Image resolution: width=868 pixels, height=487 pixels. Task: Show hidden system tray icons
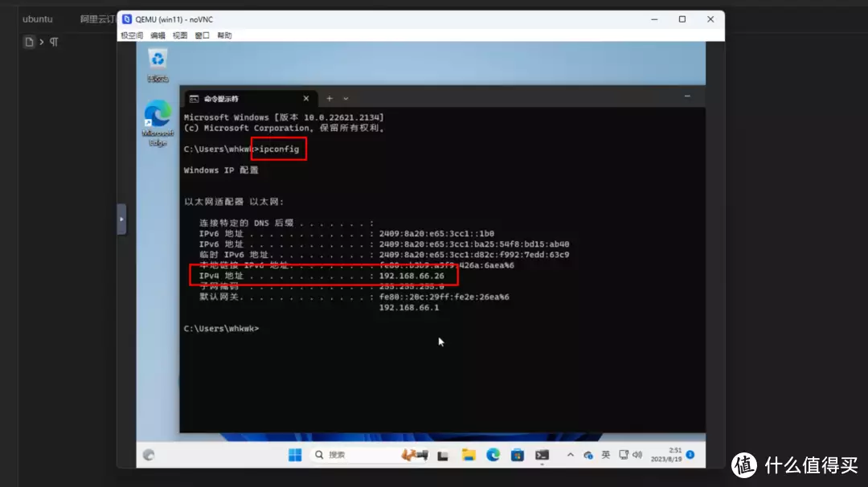(x=570, y=455)
